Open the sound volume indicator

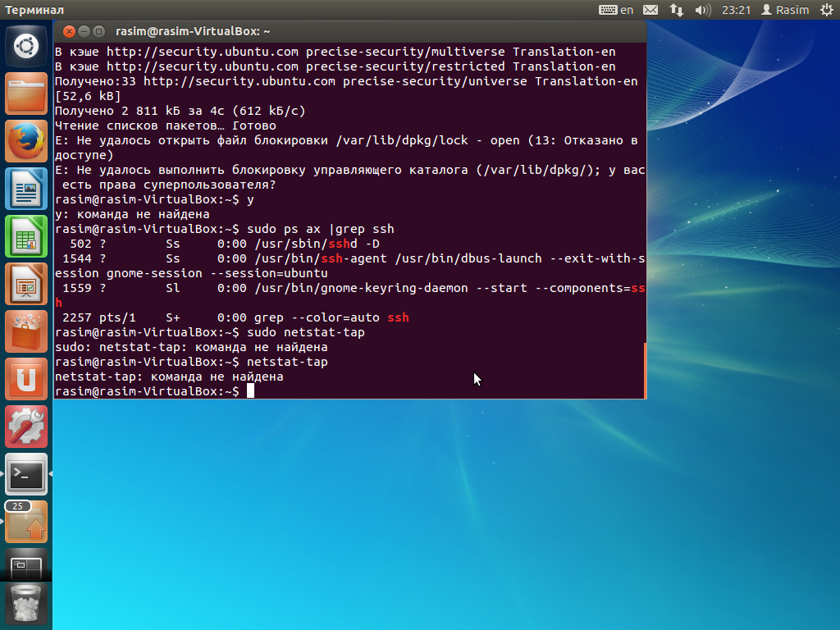702,10
